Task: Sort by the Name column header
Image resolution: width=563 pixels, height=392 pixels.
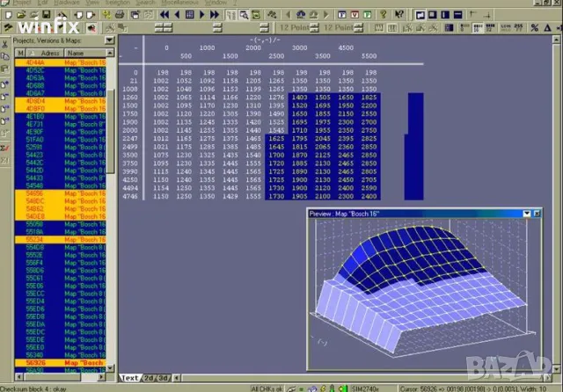Action: 85,53
